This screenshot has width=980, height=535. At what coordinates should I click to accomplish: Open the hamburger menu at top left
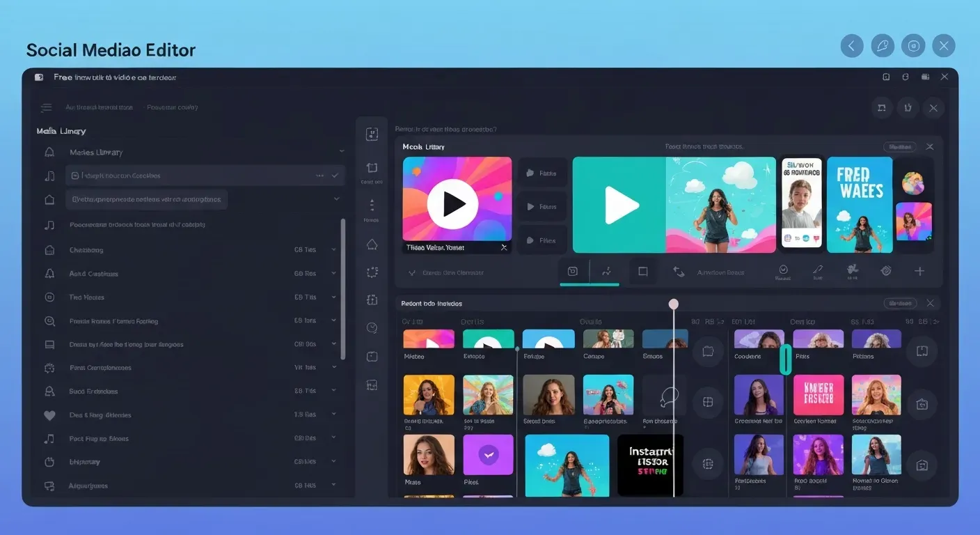click(46, 107)
